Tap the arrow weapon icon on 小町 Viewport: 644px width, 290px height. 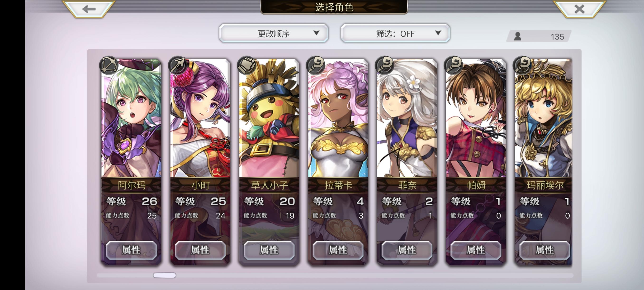pos(178,65)
